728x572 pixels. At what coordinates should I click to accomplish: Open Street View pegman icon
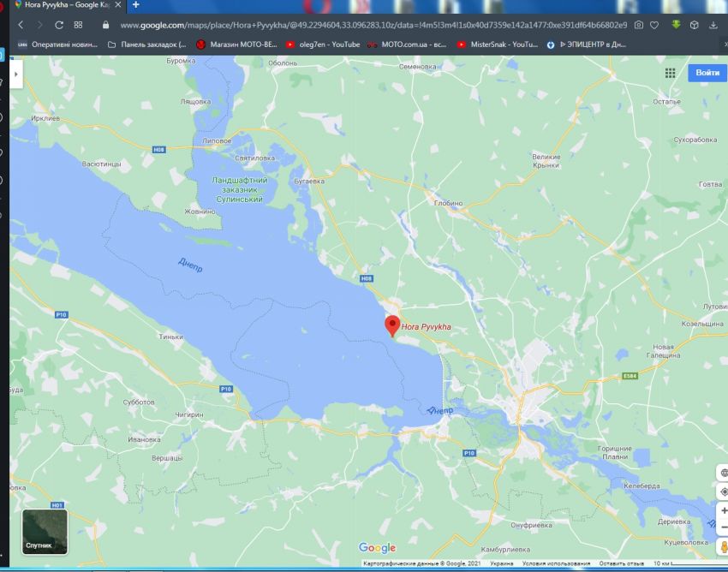pyautogui.click(x=724, y=547)
